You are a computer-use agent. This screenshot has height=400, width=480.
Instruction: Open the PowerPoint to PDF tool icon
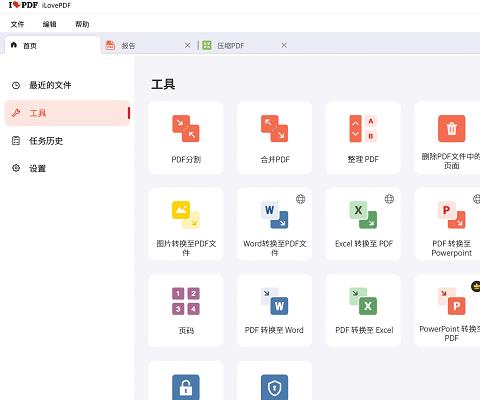click(451, 301)
